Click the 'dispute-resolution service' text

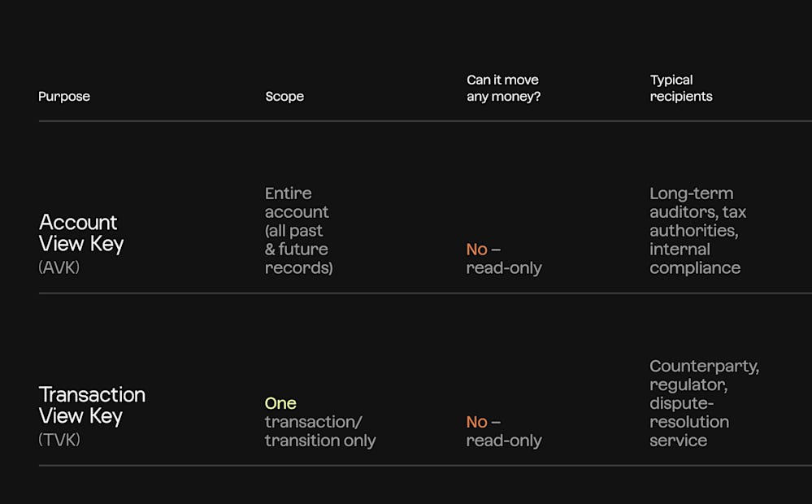pos(689,422)
